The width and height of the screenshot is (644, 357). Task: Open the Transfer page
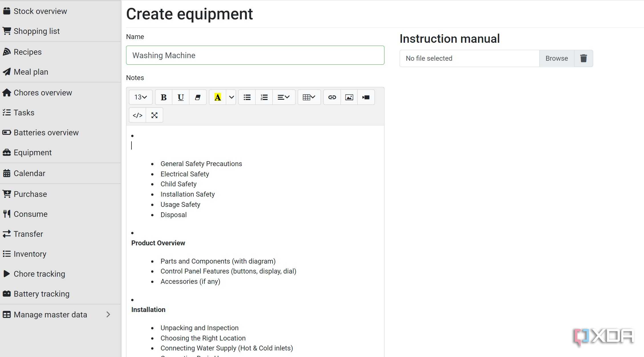point(60,234)
